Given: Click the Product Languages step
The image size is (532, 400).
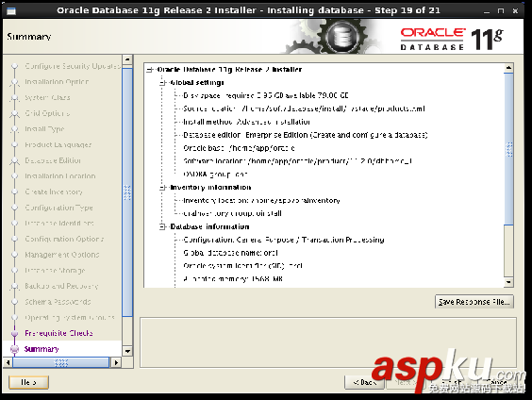Looking at the screenshot, I should (58, 145).
